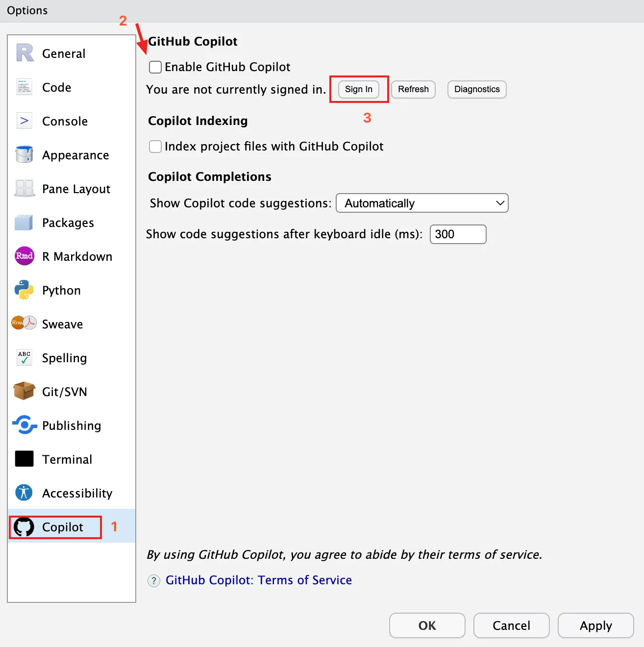Screen dimensions: 644x647
Task: Open the Spelling options section
Action: point(64,358)
